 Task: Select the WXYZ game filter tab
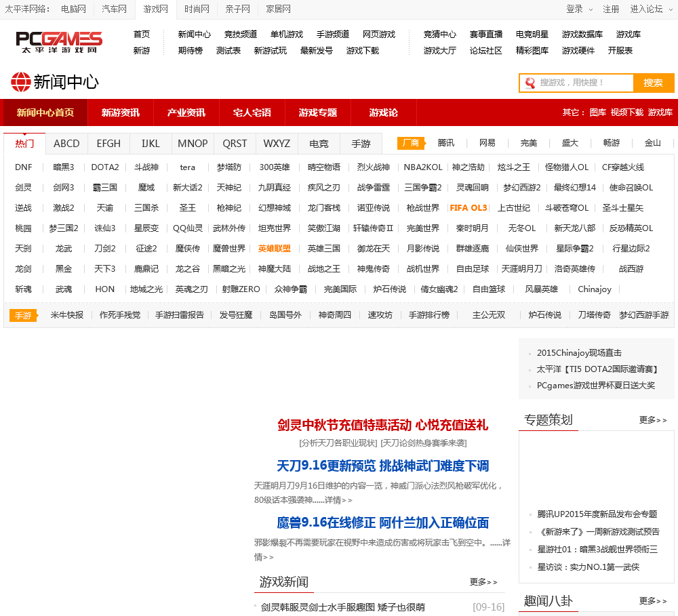point(277,144)
